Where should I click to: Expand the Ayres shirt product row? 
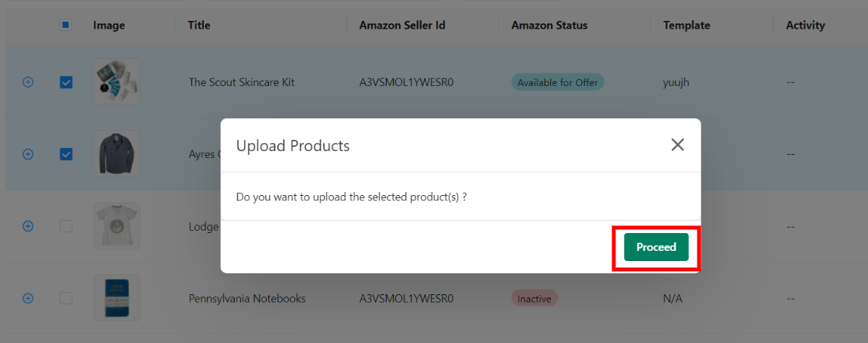[28, 154]
